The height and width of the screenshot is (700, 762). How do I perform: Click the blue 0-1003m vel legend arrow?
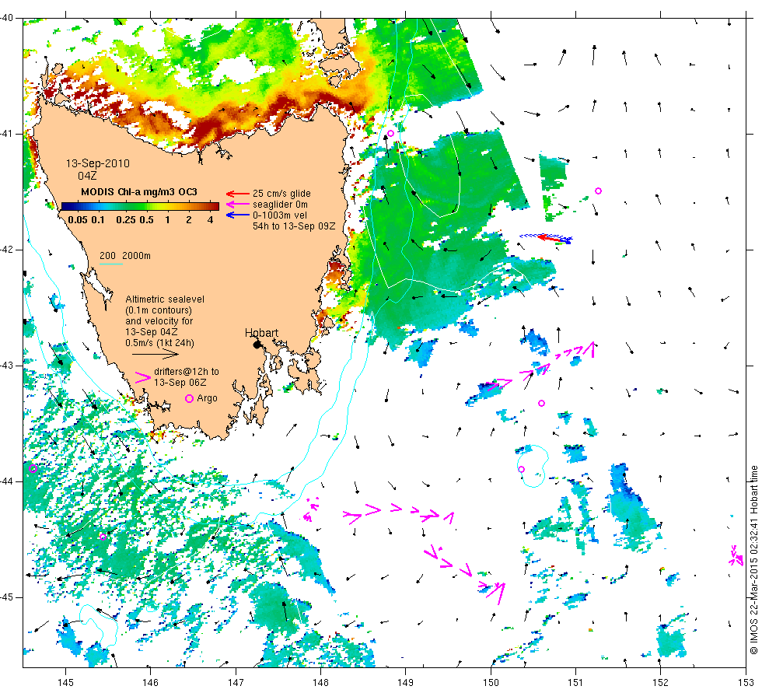coord(238,215)
